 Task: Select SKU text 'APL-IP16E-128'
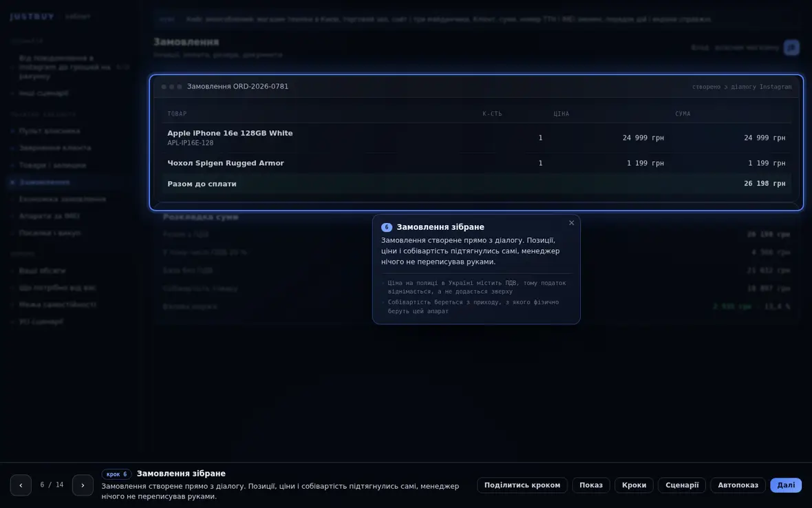(190, 143)
